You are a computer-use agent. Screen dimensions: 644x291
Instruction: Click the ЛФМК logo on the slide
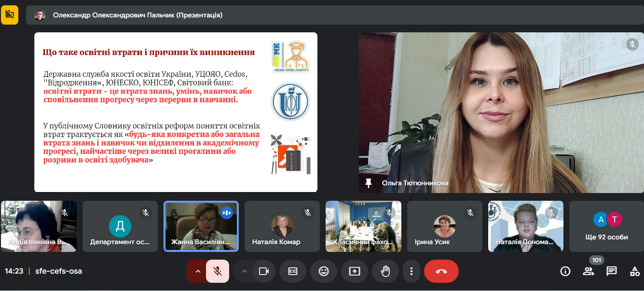pos(290,56)
